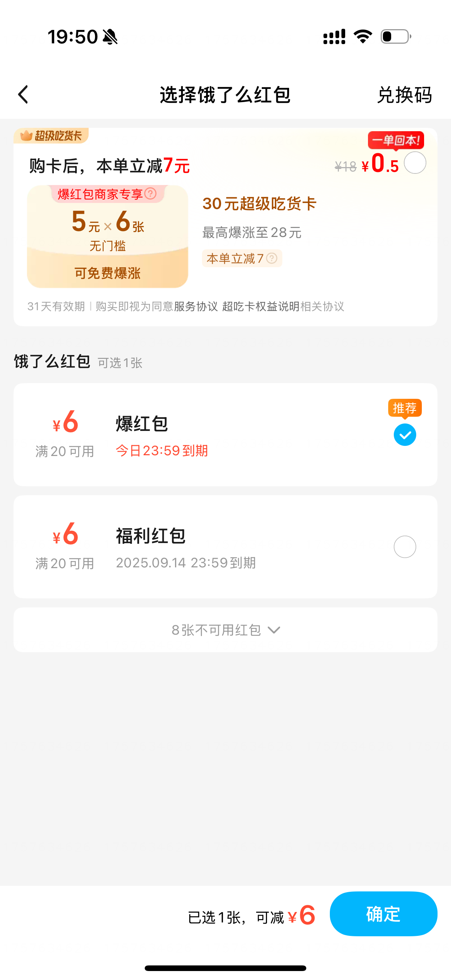
Task: Tap the 可免费爆涨 banner
Action: point(107,273)
